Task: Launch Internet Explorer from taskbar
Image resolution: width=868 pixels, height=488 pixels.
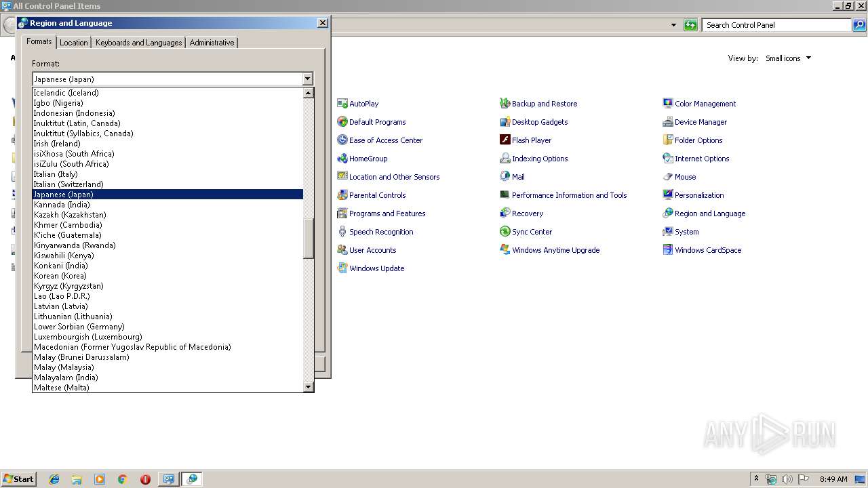Action: (54, 479)
